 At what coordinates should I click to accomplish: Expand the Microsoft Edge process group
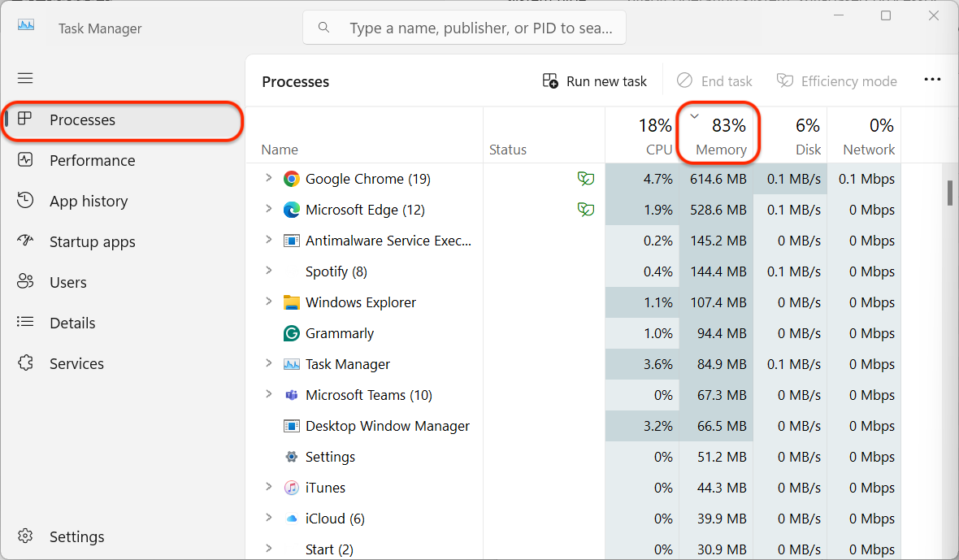(x=268, y=208)
